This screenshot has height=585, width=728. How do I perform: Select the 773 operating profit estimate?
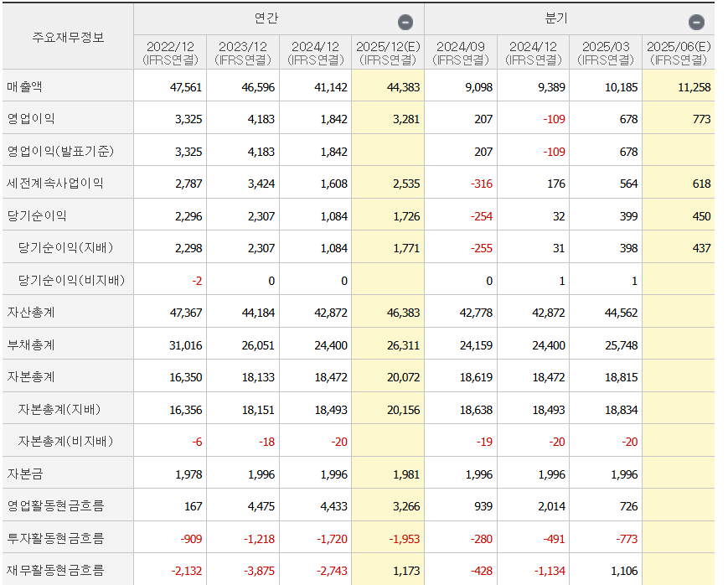(701, 119)
